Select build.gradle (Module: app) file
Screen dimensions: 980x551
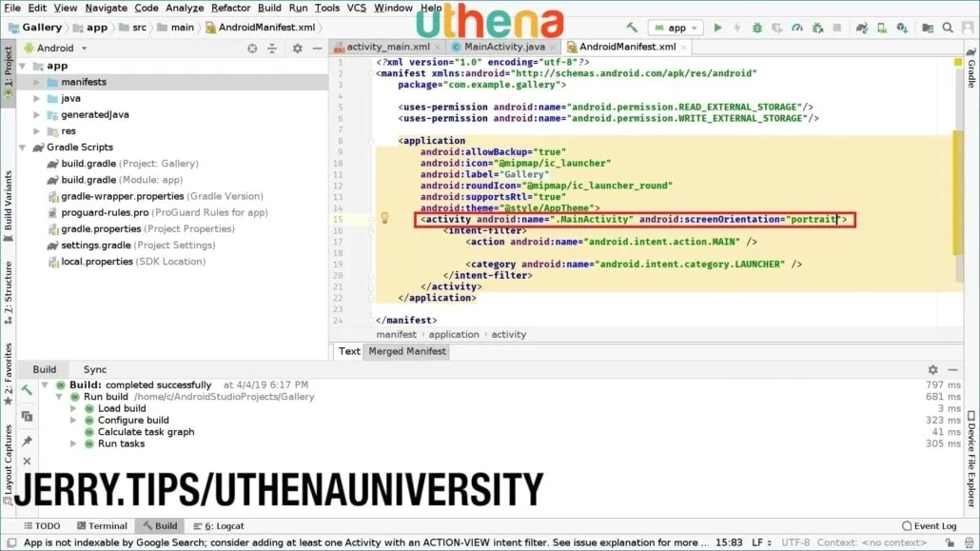[122, 180]
